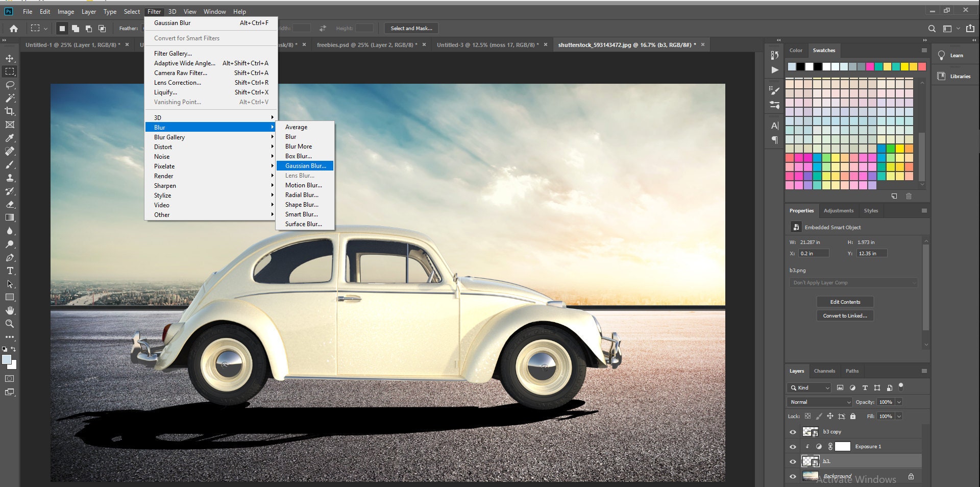980x487 pixels.
Task: Toggle visibility of the b3 layer
Action: pyautogui.click(x=793, y=461)
